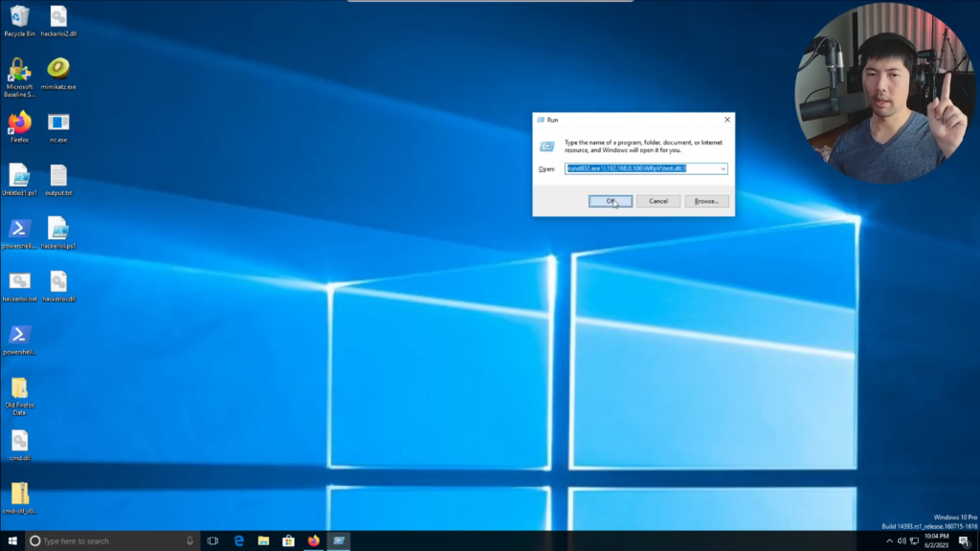The image size is (980, 551).
Task: Select hackerloi.bat batch file icon
Action: tap(19, 286)
